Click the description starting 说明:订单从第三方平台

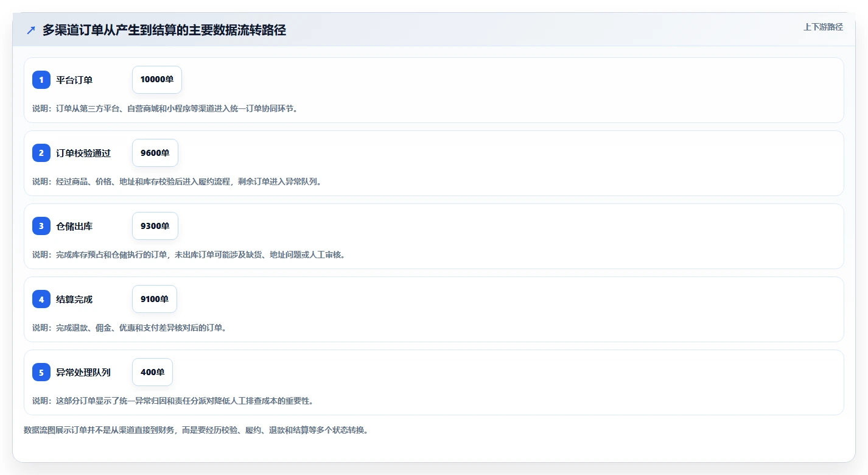pyautogui.click(x=166, y=108)
